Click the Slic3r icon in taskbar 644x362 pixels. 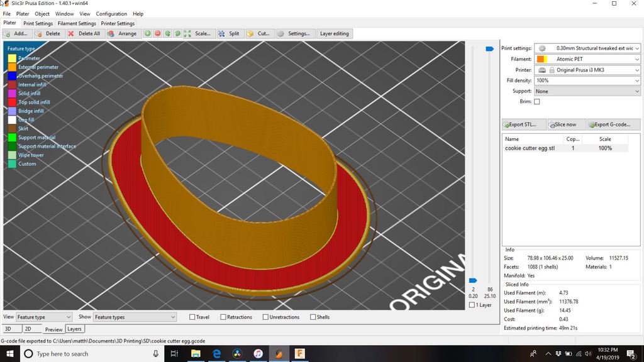point(279,353)
